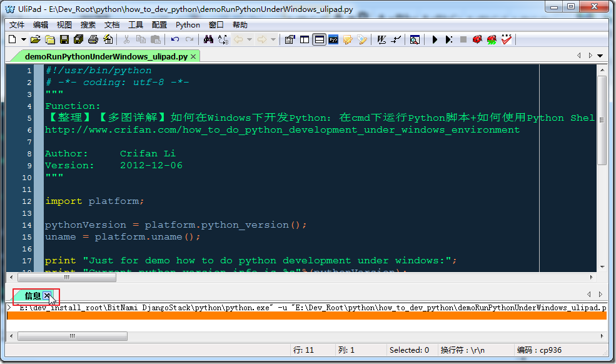Start debugging with the red ladybug icon
Screen dimensions: 616x364
[x=477, y=39]
